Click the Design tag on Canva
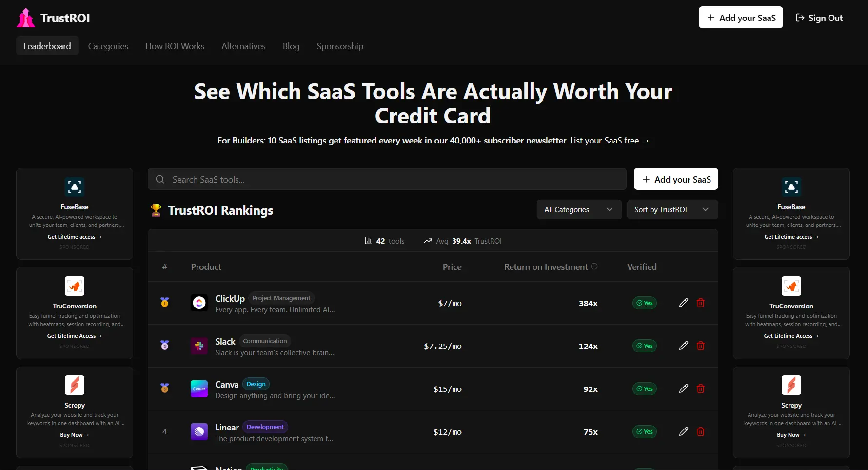The width and height of the screenshot is (868, 470). pyautogui.click(x=256, y=384)
